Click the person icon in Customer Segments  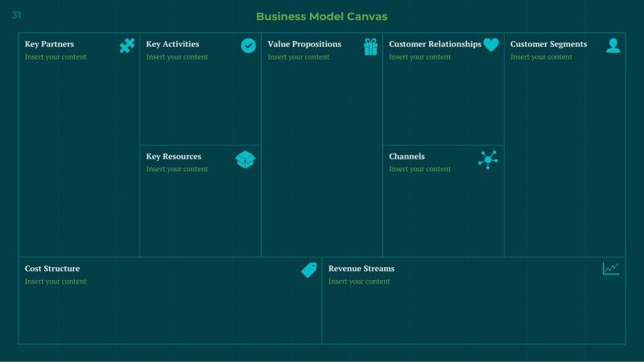click(x=613, y=46)
